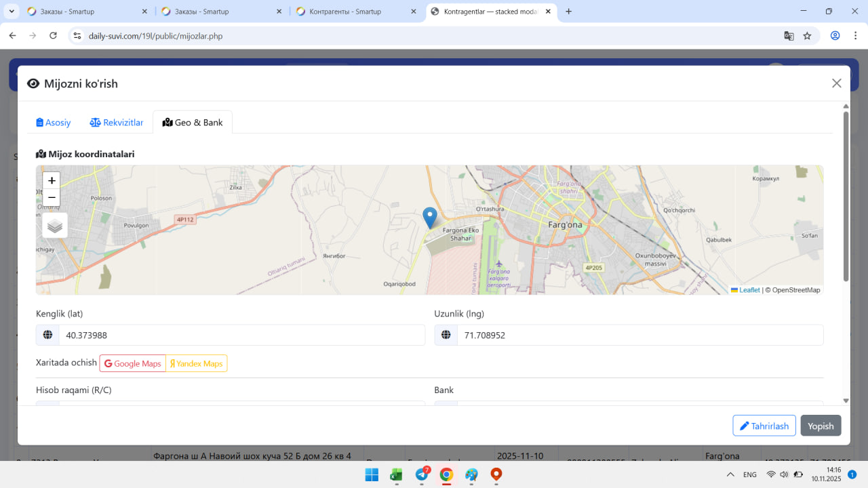Switch to the Asosiy tab
This screenshot has height=488, width=868.
coord(54,123)
